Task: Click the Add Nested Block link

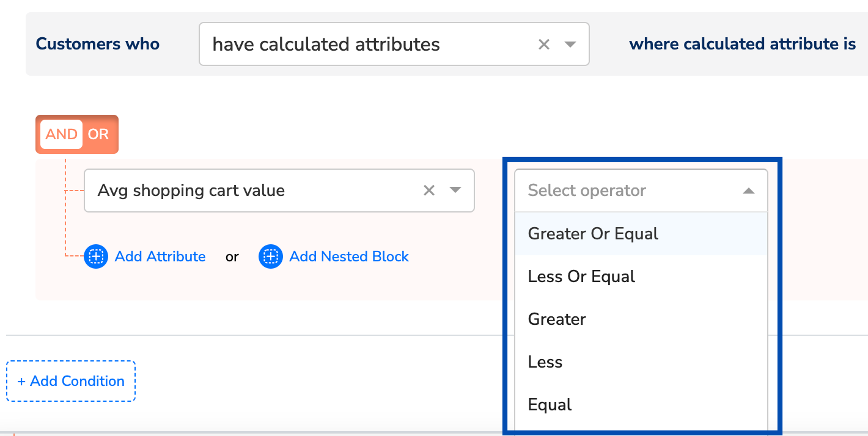Action: point(349,256)
